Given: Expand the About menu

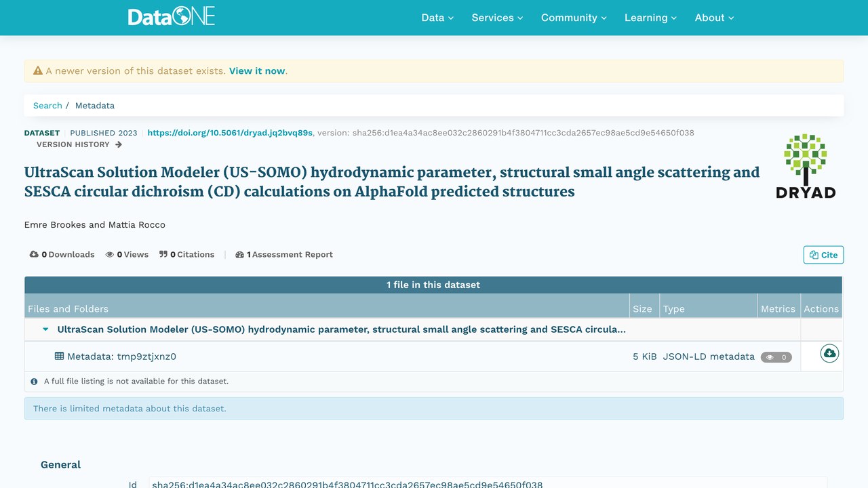Looking at the screenshot, I should [x=714, y=18].
